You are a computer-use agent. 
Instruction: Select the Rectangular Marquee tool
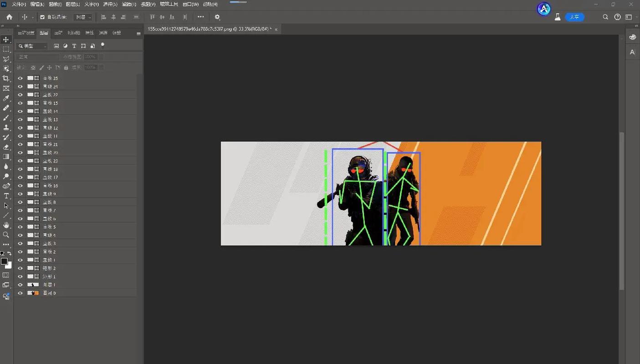[x=6, y=49]
